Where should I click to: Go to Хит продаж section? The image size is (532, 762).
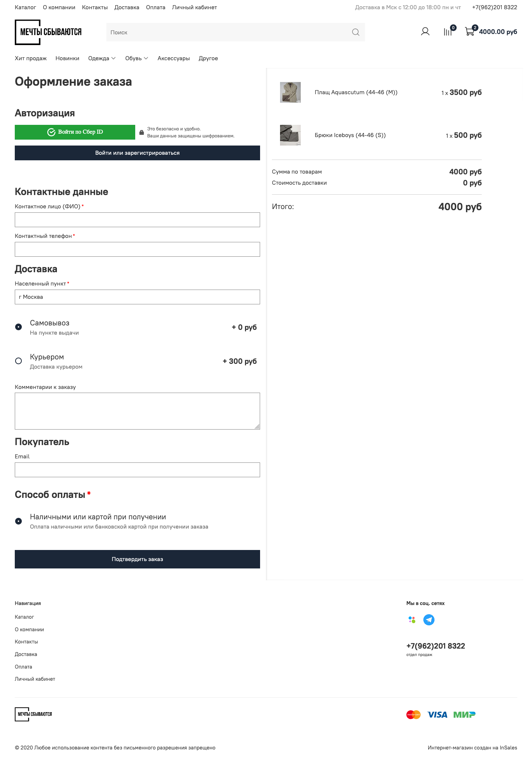pyautogui.click(x=31, y=58)
